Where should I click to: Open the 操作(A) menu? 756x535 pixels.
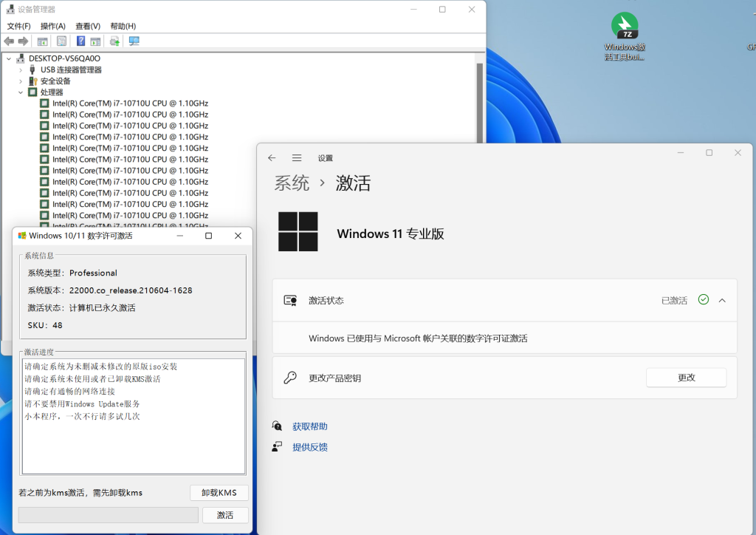(x=53, y=26)
